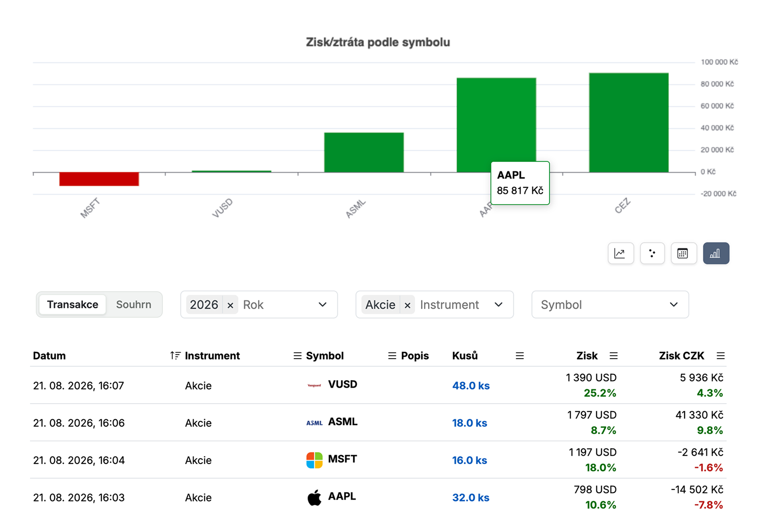Open Symbol column menu icon
This screenshot has width=765, height=532.
point(392,356)
